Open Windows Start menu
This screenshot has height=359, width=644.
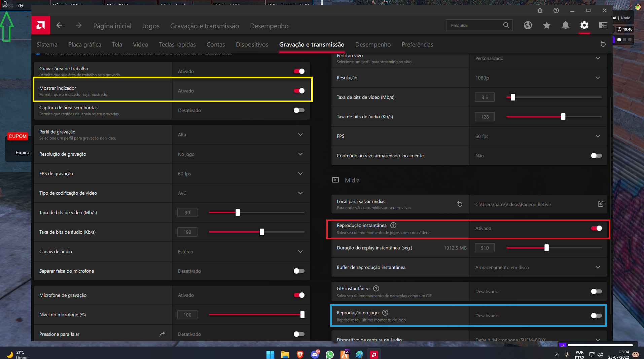coord(270,354)
